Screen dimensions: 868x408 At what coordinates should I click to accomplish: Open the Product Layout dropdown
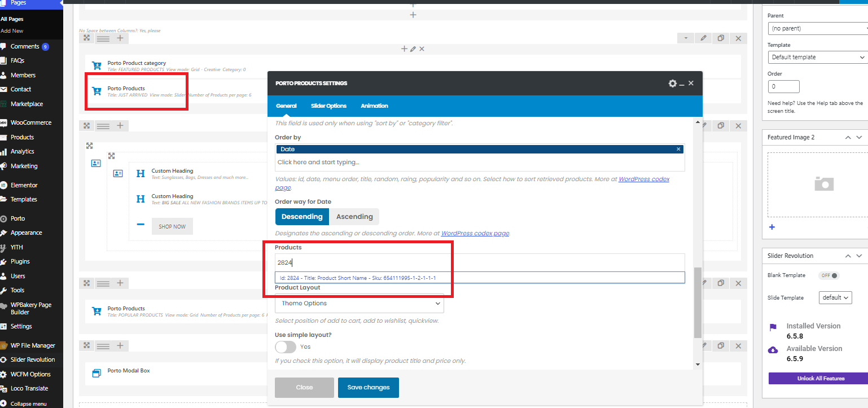click(x=360, y=304)
